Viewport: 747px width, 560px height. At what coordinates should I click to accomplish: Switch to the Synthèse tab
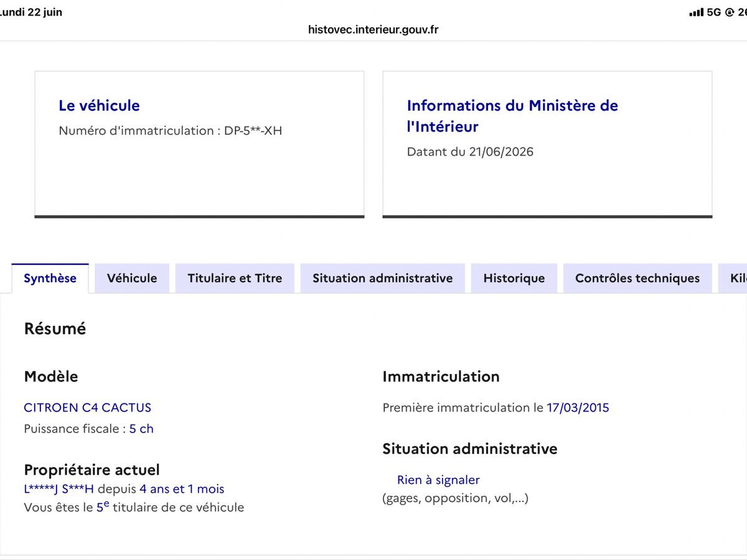pyautogui.click(x=50, y=278)
